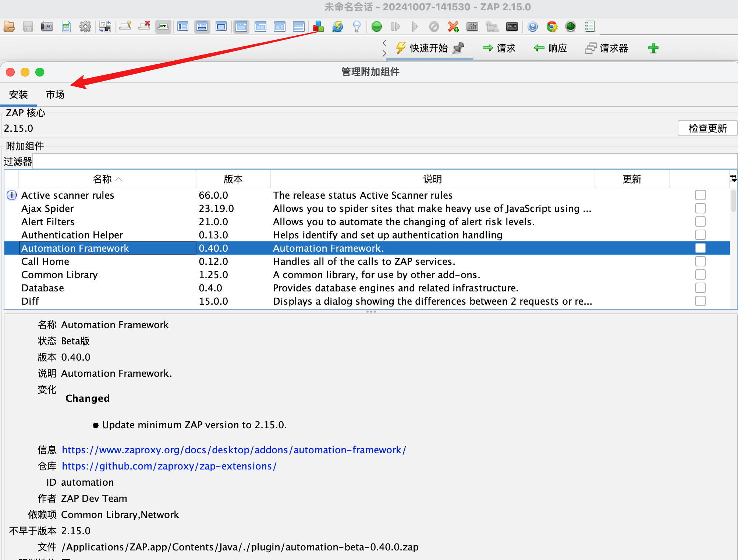The width and height of the screenshot is (738, 560).
Task: Select the Diff add-on row
Action: (367, 301)
